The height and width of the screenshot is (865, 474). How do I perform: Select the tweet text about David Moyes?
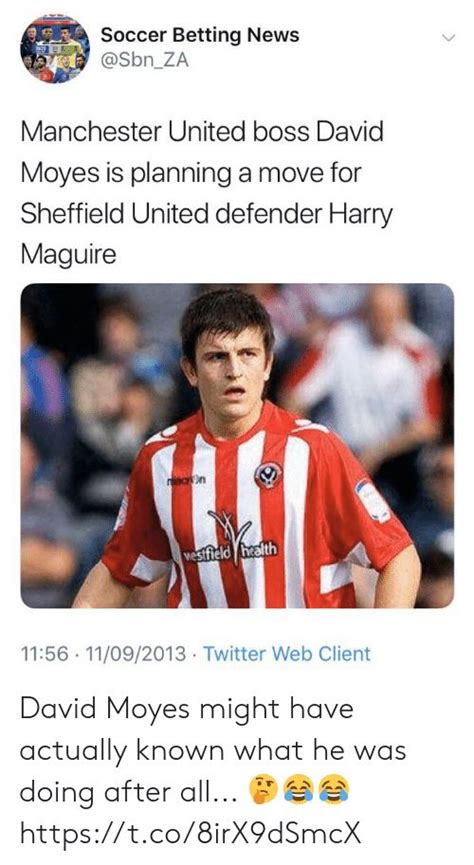(x=206, y=193)
